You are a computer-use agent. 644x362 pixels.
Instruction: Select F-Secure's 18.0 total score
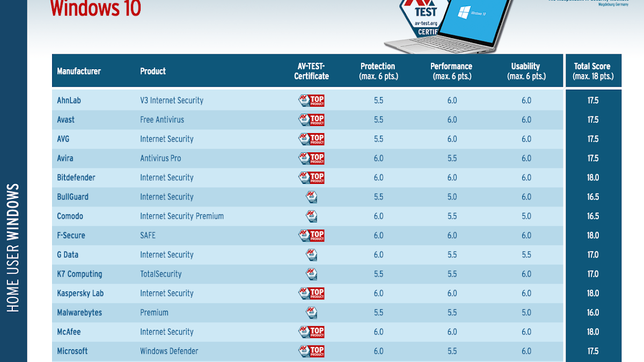(x=593, y=235)
